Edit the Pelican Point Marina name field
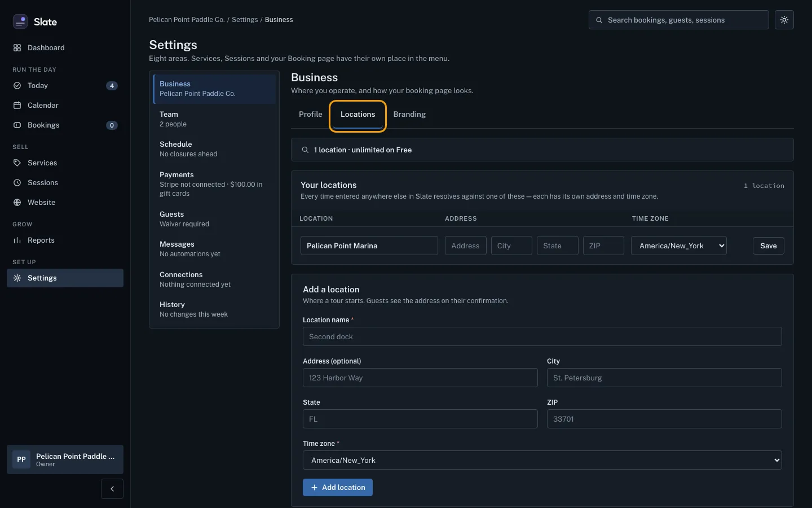The image size is (812, 508). [x=369, y=246]
